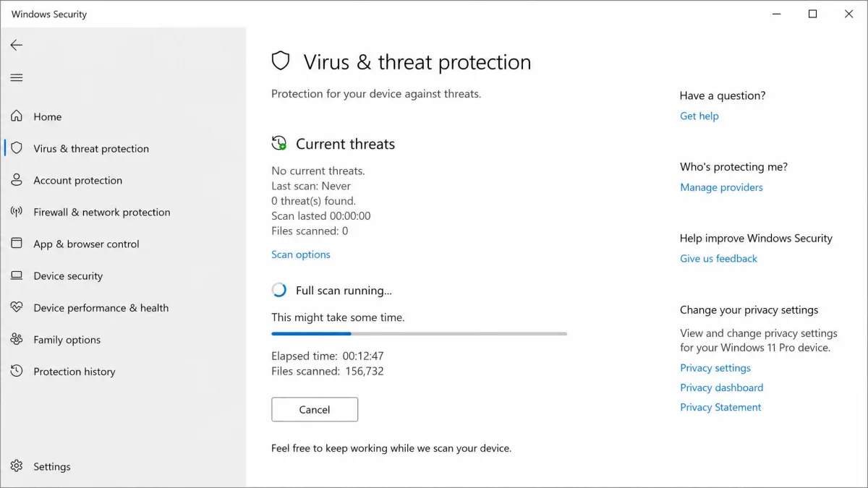This screenshot has height=488, width=868.
Task: Open Settings at the sidebar bottom
Action: (52, 466)
